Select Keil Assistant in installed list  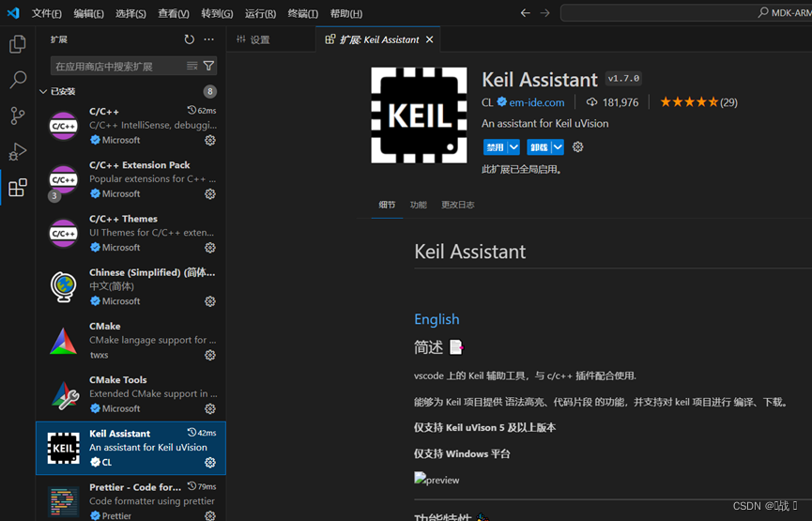pos(131,448)
